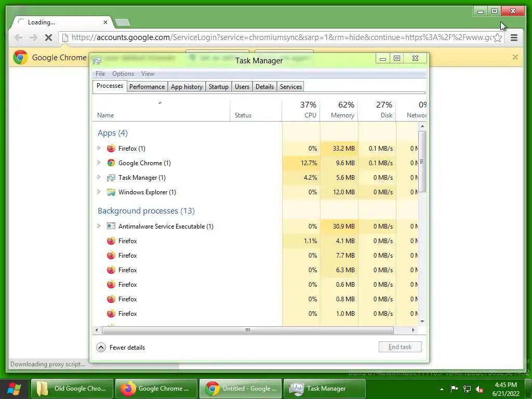
Task: Sort by the Disk column header
Action: (377, 110)
